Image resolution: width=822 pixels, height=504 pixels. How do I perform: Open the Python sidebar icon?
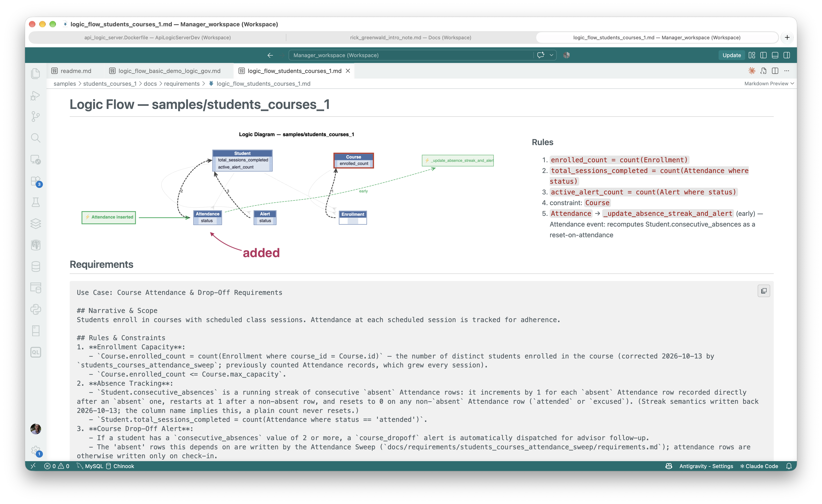coord(36,309)
